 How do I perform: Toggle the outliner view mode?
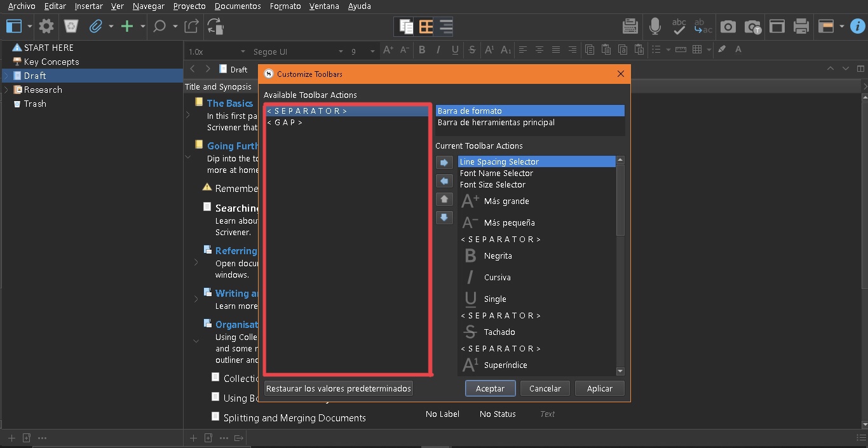tap(446, 27)
